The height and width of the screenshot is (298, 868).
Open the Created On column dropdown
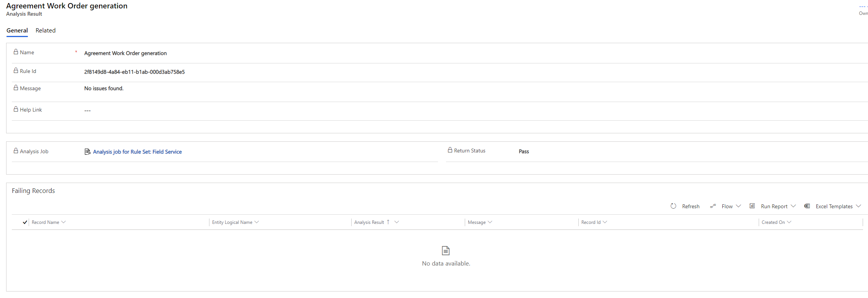pos(789,222)
